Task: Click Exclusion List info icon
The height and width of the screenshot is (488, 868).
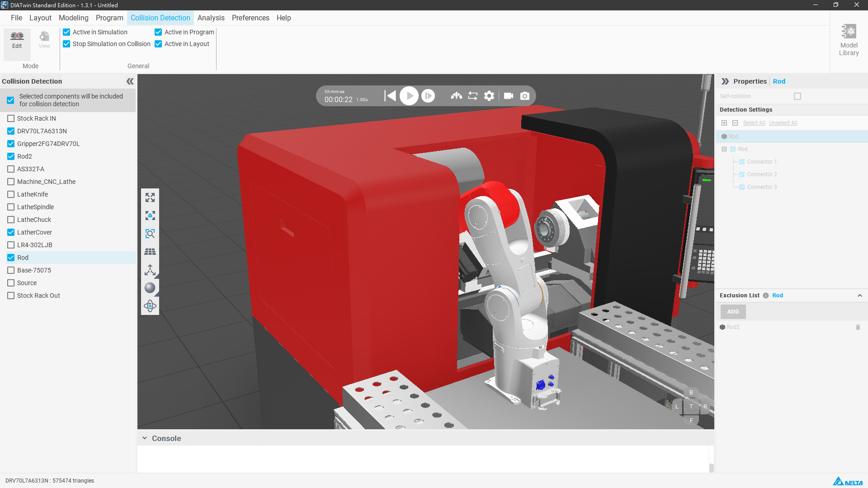Action: coord(766,296)
